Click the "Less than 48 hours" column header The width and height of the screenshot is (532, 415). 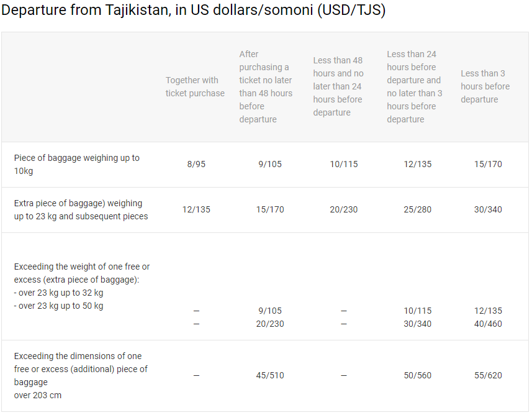pyautogui.click(x=338, y=87)
